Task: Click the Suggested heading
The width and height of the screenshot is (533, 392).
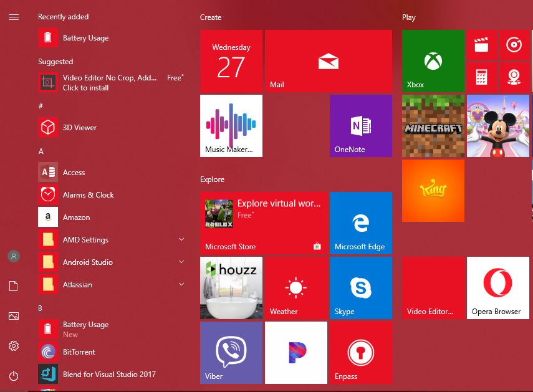Action: click(x=55, y=62)
